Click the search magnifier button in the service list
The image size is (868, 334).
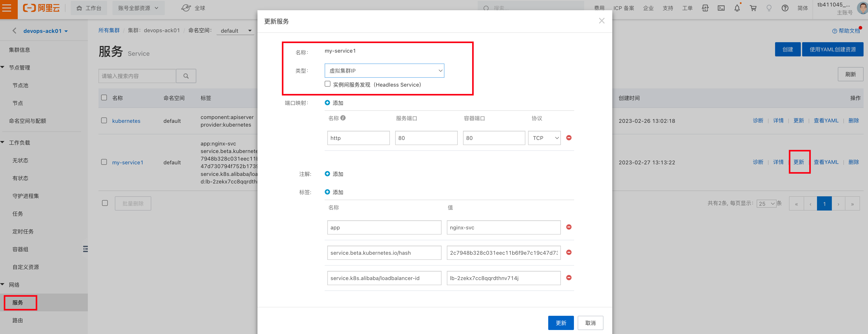pos(186,76)
